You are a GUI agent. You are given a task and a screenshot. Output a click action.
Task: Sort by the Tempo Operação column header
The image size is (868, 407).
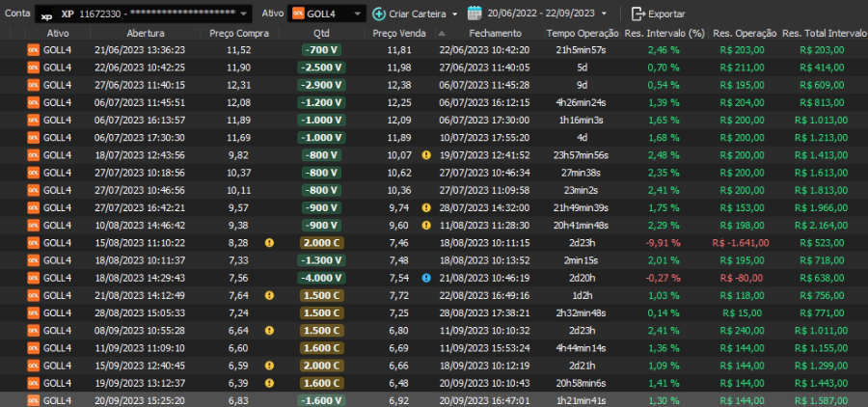(582, 33)
